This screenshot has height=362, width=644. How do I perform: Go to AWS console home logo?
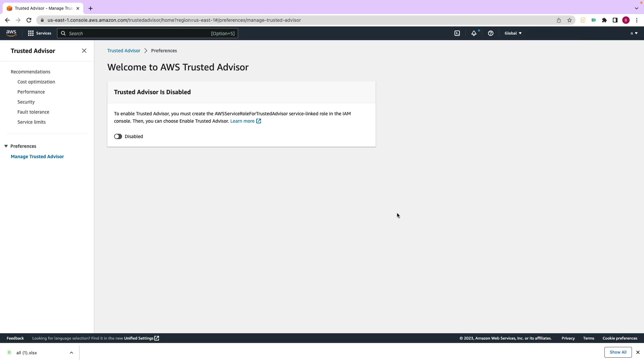[x=11, y=33]
